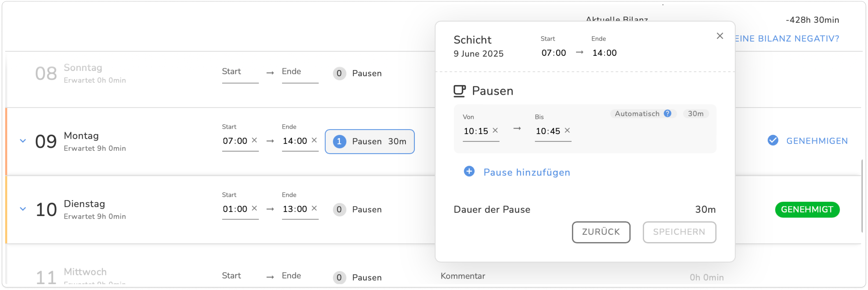Clear the Von 10:15 break time

(495, 130)
